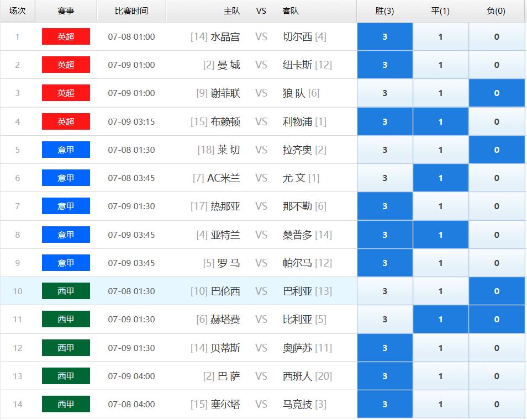This screenshot has height=420, width=527.
Task: Toggle win (3) for 塞尔塔 vs 马竞技
Action: [x=385, y=404]
